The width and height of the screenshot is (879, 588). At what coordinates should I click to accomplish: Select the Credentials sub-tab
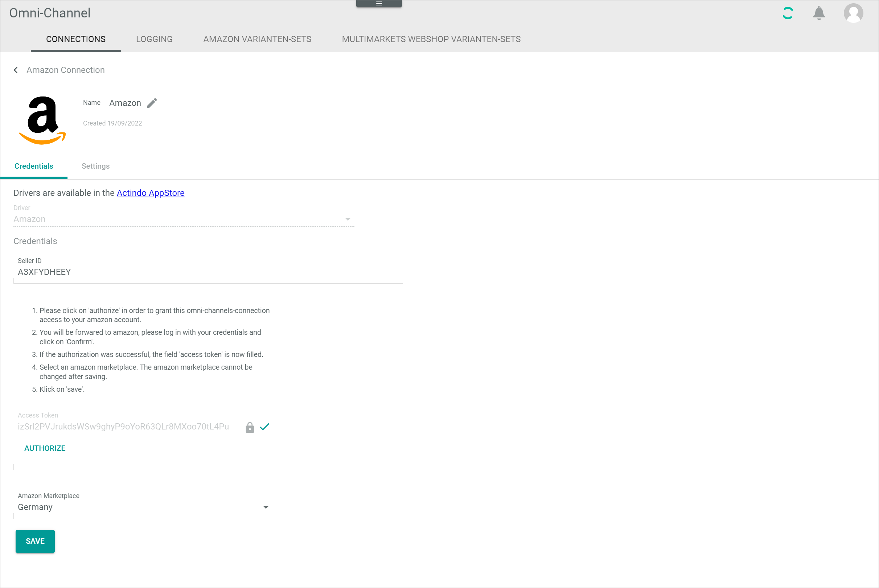click(34, 166)
